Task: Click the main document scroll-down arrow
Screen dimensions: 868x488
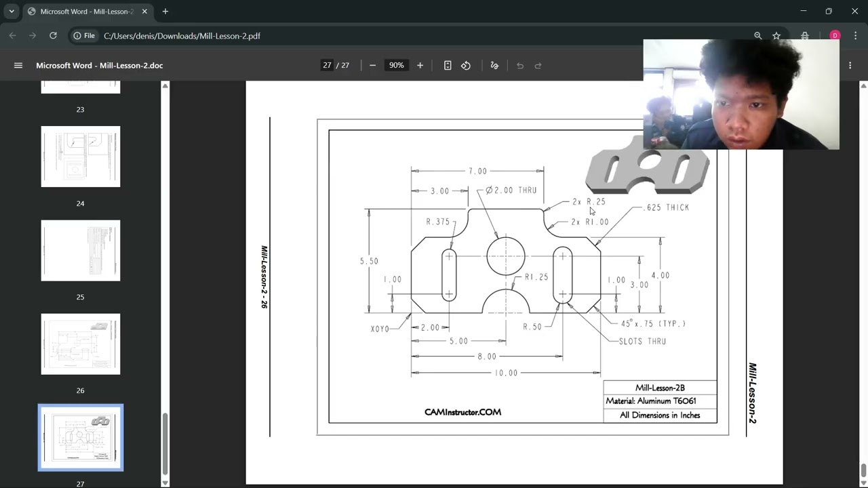Action: tap(863, 483)
